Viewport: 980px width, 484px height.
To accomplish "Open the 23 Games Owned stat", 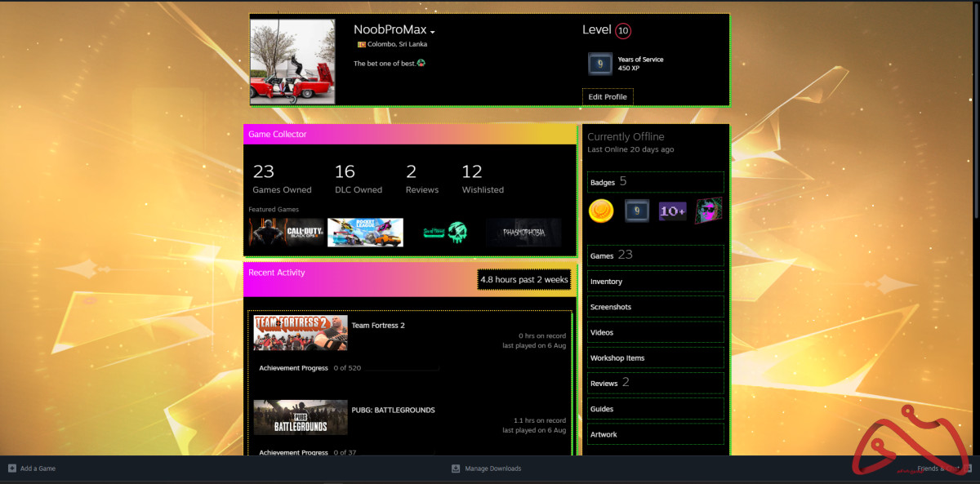I will [282, 180].
